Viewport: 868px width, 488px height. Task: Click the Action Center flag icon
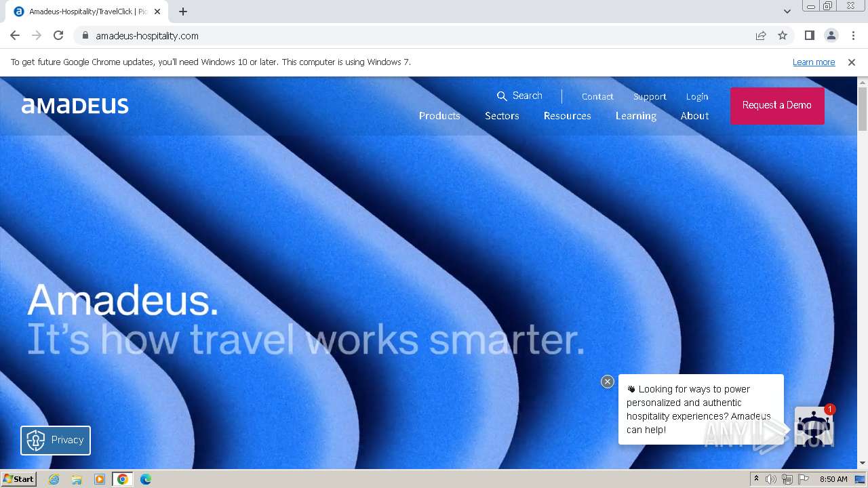click(x=804, y=479)
